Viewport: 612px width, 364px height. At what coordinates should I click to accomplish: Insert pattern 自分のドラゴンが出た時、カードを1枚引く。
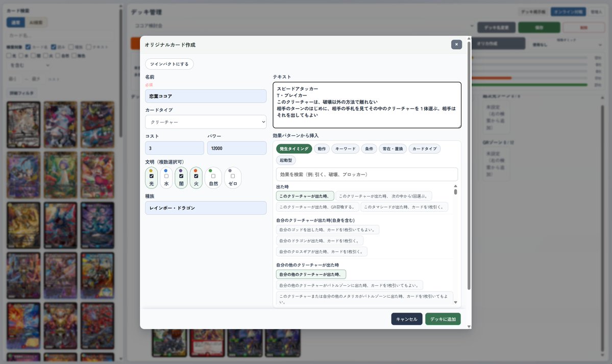pos(320,240)
